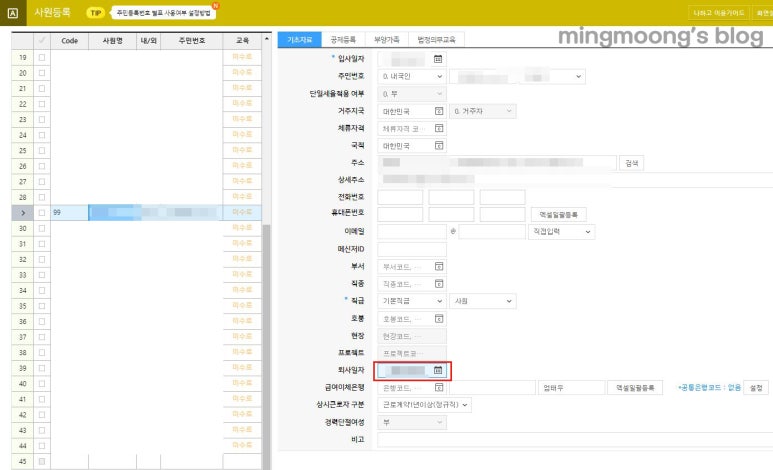Click the menu icon left of 사원등록
The width and height of the screenshot is (773, 470).
click(x=13, y=13)
